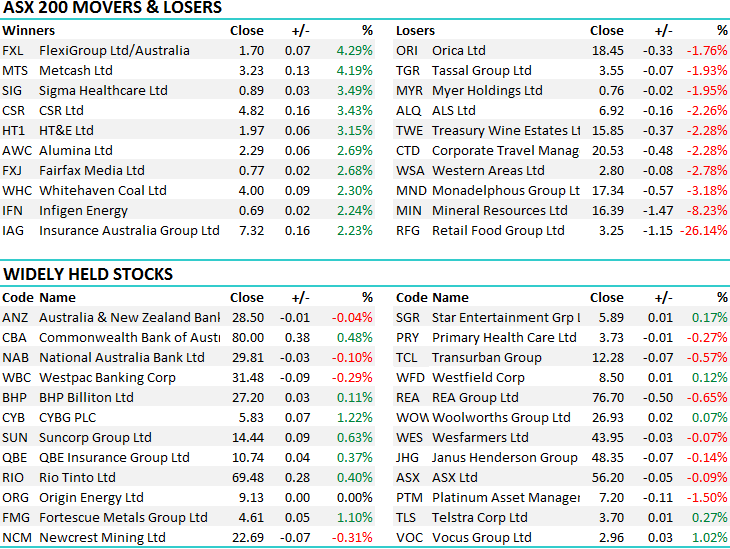Screen dimensions: 730x549
Task: Select the 4.19% Metcash gain
Action: (354, 70)
